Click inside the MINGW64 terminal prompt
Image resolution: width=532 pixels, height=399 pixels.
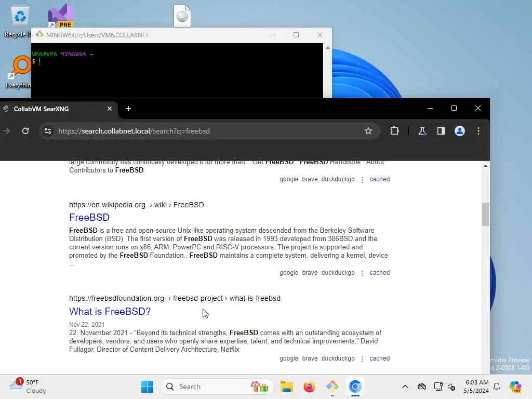177,70
